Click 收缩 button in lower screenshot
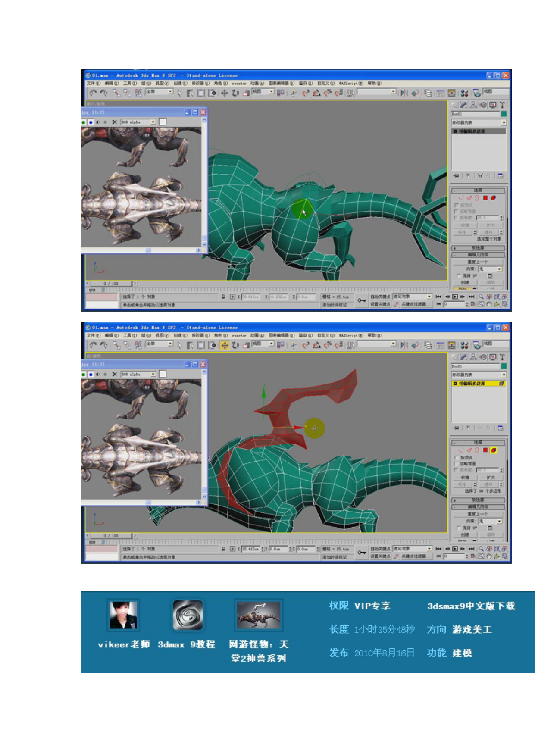The image size is (535, 756). [465, 478]
